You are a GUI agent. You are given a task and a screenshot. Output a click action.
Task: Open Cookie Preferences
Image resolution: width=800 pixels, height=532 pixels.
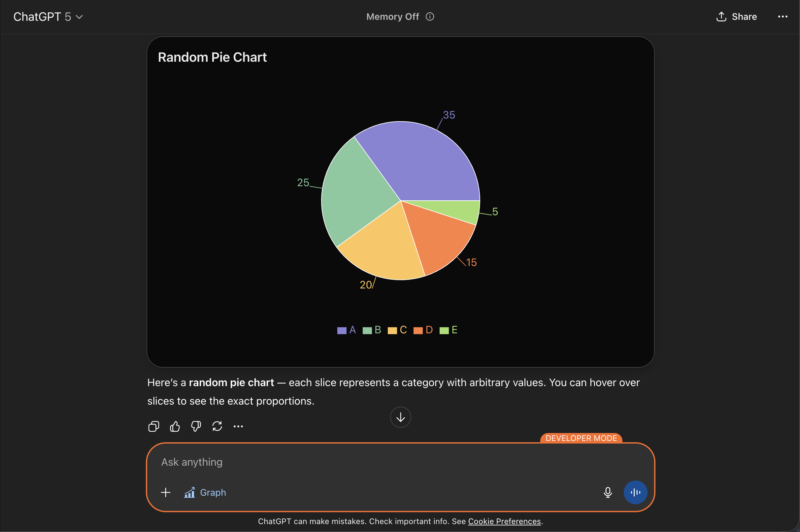click(x=505, y=521)
